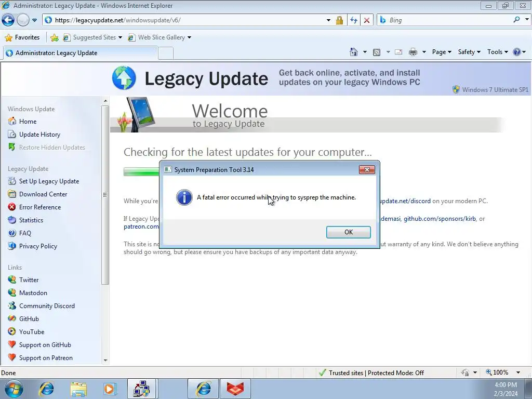
Task: Go to Home in sidebar
Action: coord(28,122)
